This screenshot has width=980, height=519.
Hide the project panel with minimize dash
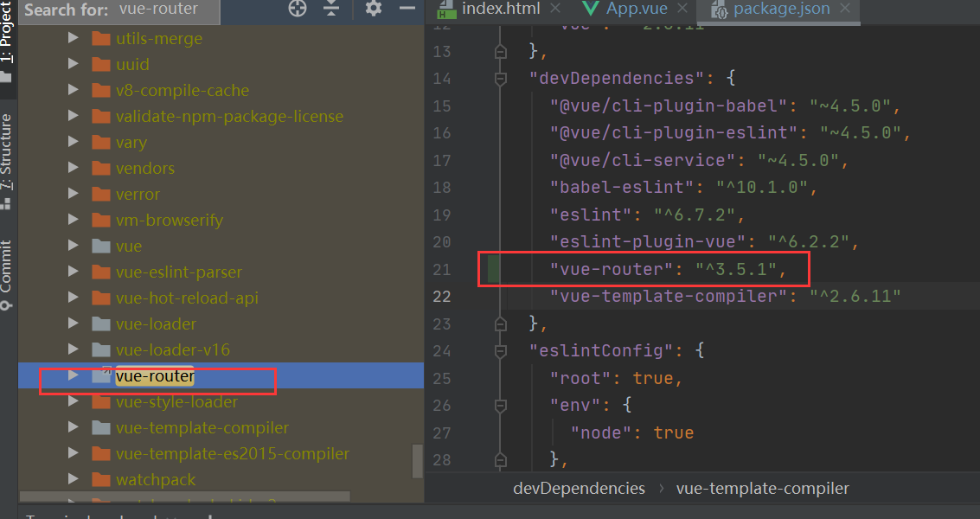(407, 8)
